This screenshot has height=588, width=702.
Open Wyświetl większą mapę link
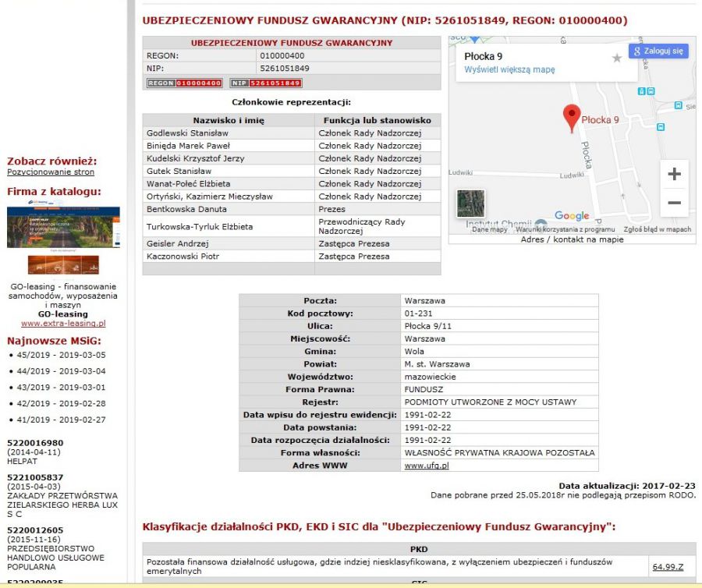click(x=509, y=69)
